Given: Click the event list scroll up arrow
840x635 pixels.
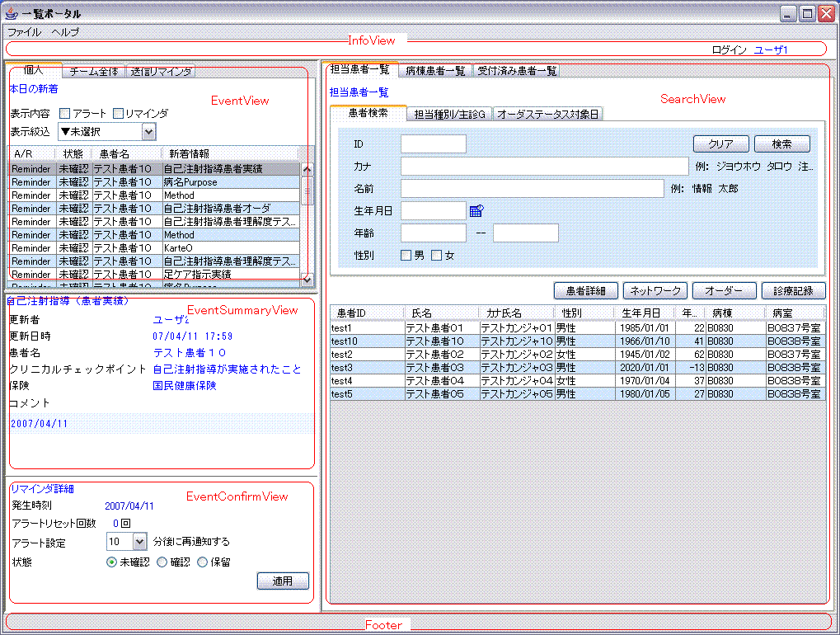Looking at the screenshot, I should tap(307, 169).
